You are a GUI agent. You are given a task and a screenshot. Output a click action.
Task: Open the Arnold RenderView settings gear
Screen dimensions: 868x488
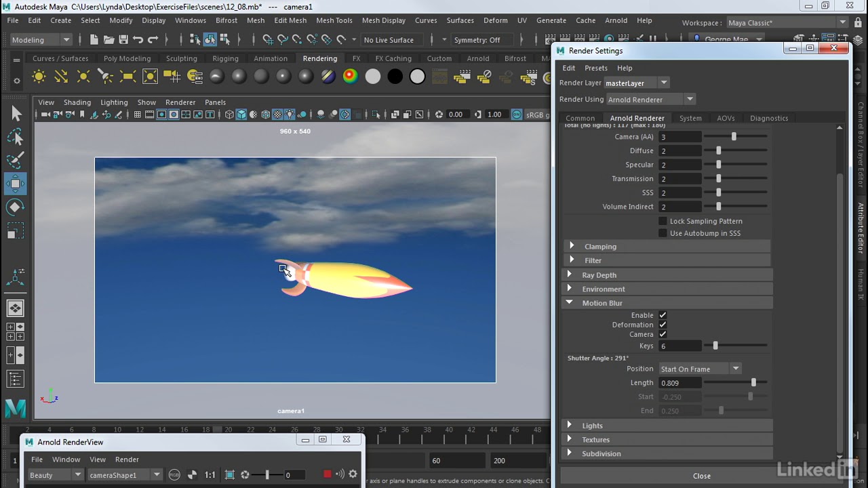pos(353,474)
